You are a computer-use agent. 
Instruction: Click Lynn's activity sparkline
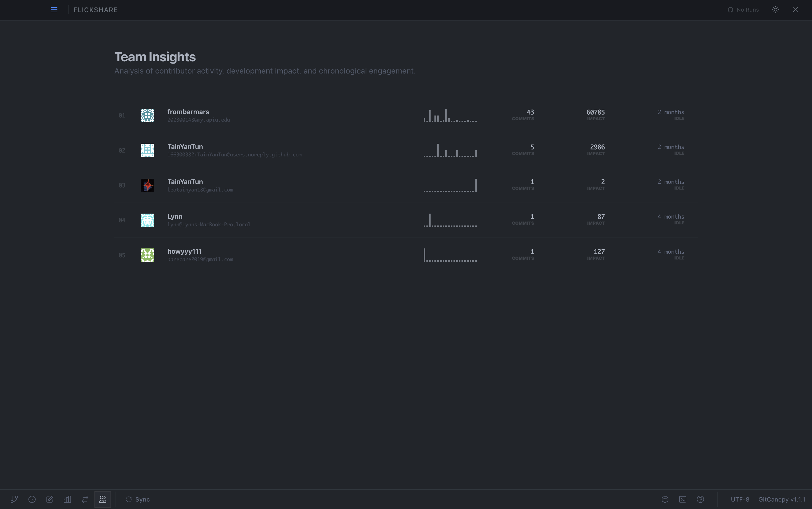click(450, 220)
